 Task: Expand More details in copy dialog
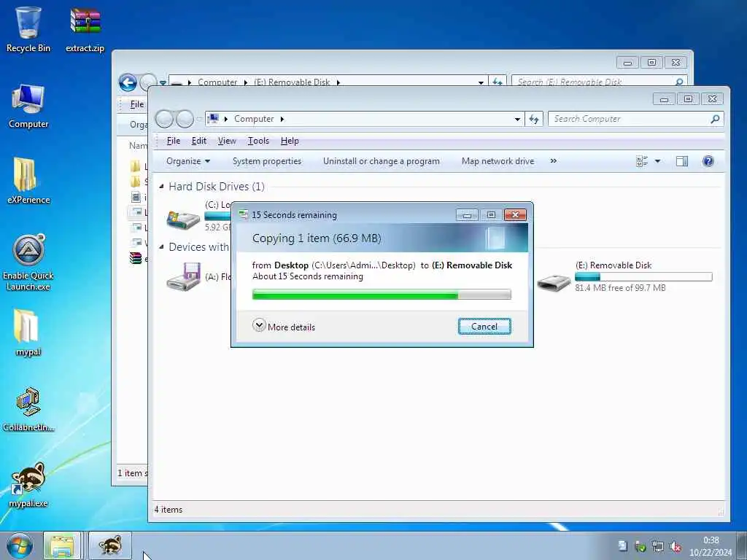pos(284,327)
